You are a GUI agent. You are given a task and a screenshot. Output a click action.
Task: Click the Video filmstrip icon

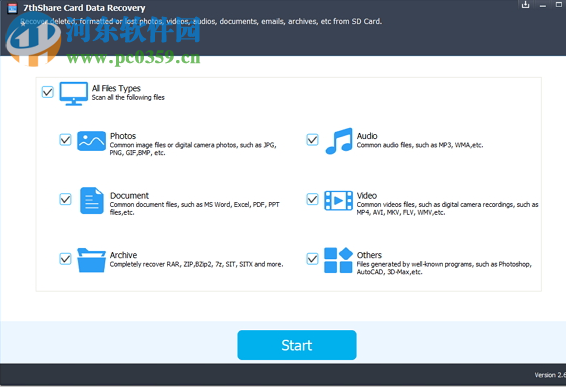coord(338,200)
